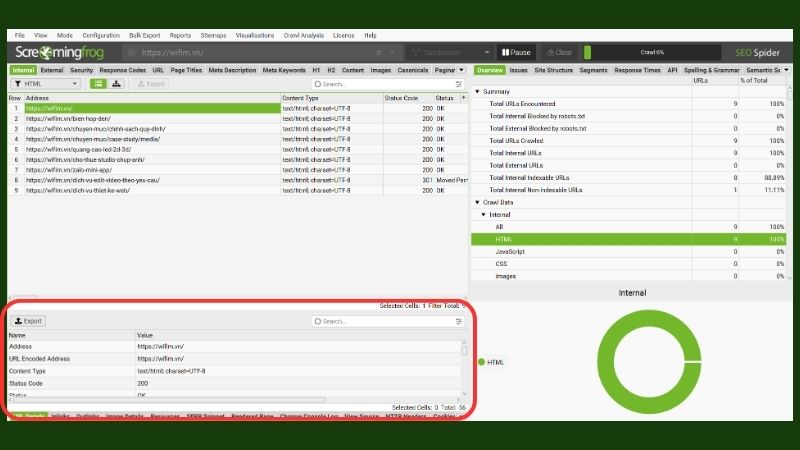800x450 pixels.
Task: Switch to the Meta Description tab
Action: [x=232, y=70]
